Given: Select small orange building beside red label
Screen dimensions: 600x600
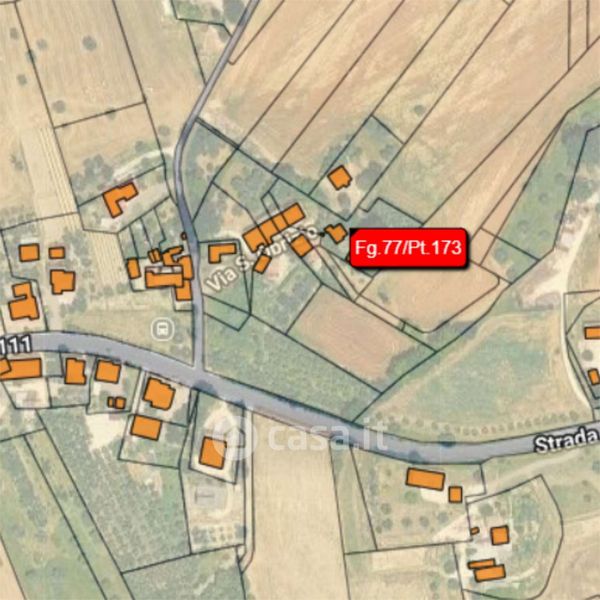Looking at the screenshot, I should [337, 233].
